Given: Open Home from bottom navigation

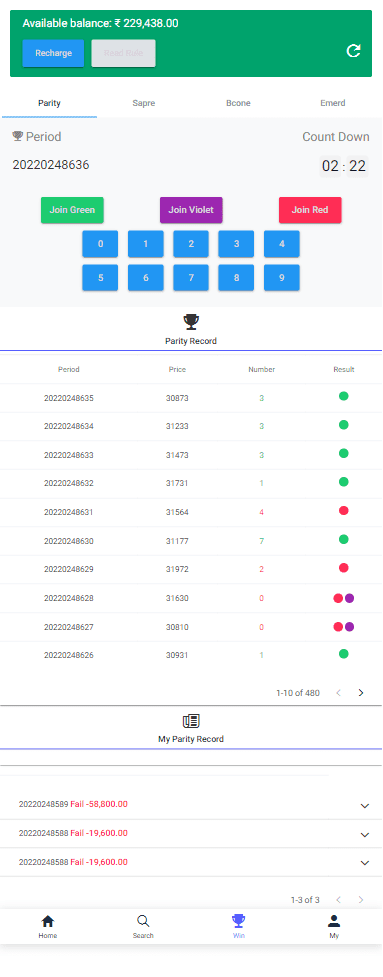Looking at the screenshot, I should click(47, 927).
